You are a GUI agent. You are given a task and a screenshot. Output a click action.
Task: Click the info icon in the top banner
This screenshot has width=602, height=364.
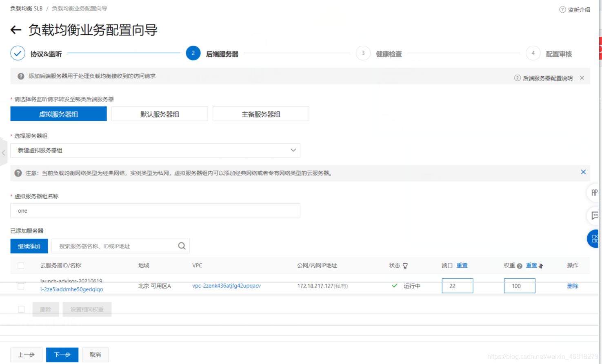tap(21, 76)
